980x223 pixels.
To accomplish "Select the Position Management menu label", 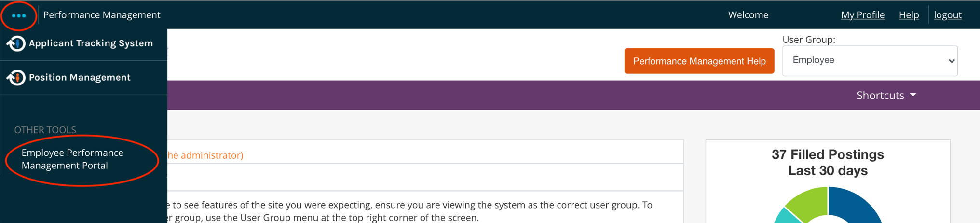I will pyautogui.click(x=80, y=77).
